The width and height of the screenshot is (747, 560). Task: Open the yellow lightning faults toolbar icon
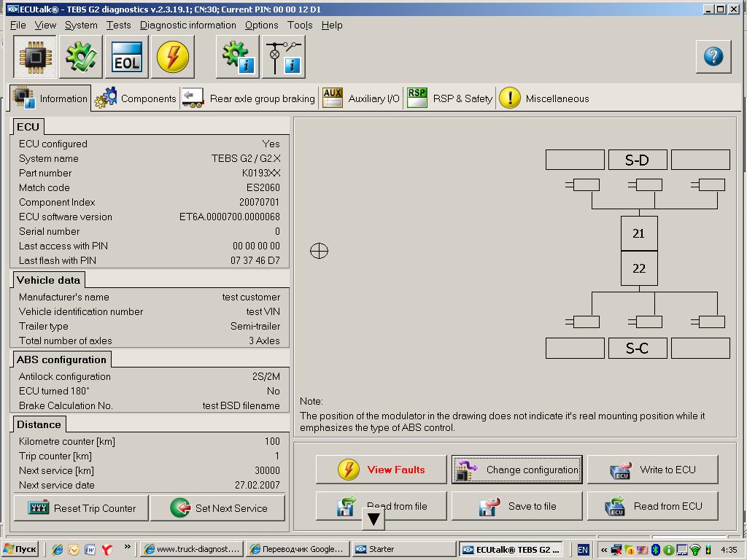[x=172, y=57]
